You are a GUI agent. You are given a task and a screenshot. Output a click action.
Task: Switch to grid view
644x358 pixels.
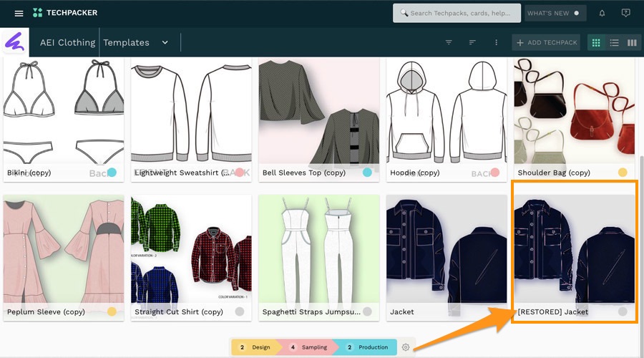point(595,42)
